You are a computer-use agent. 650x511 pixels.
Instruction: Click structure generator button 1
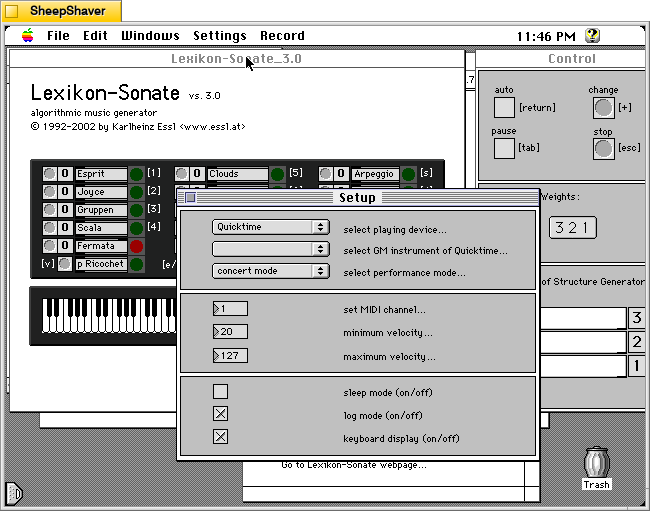tap(636, 366)
